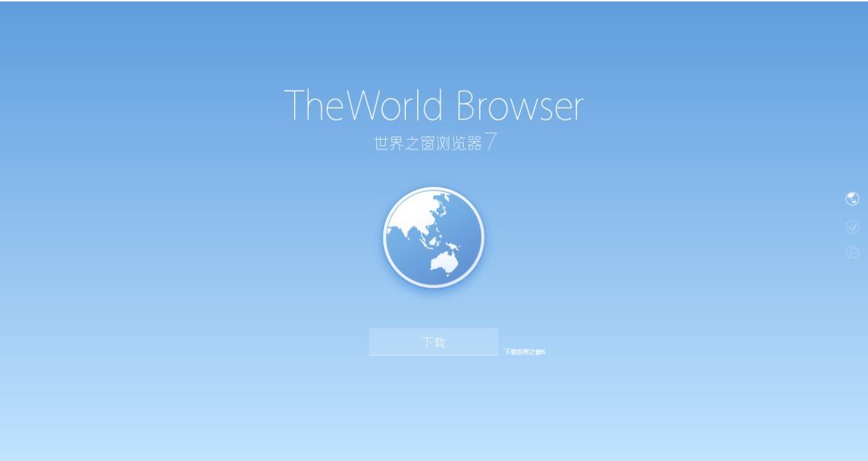Tap the Australia continent on the globe emblem

coord(443,261)
